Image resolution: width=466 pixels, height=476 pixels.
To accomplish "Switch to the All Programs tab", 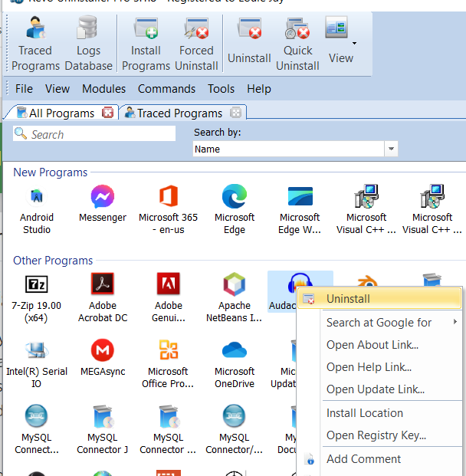I will point(61,113).
